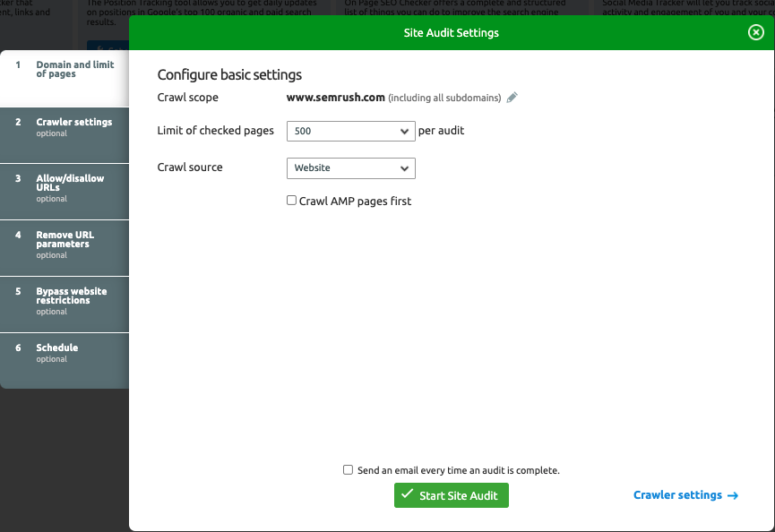Click the Configure basic settings heading
This screenshot has width=775, height=532.
click(x=229, y=75)
